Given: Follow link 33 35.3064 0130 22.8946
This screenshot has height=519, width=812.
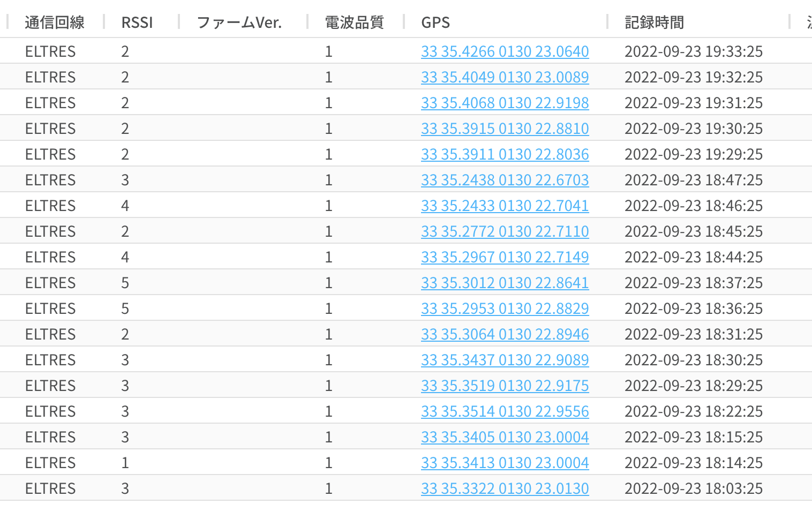Looking at the screenshot, I should pyautogui.click(x=505, y=334).
